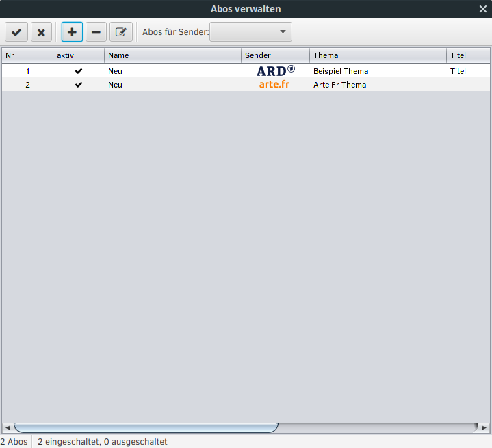Click the ARD logo in row 1
This screenshot has height=448, width=492.
pos(275,70)
